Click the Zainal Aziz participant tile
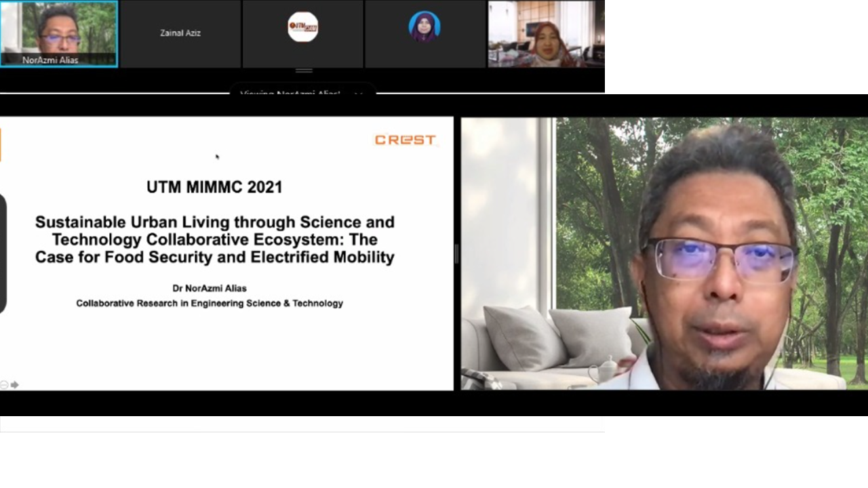The image size is (868, 488). click(x=180, y=33)
